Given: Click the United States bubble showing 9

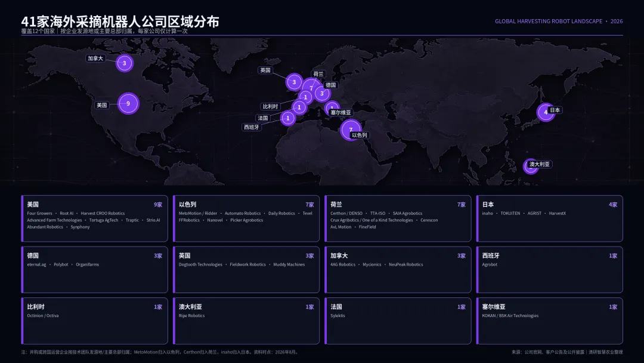Looking at the screenshot, I should click(x=128, y=104).
